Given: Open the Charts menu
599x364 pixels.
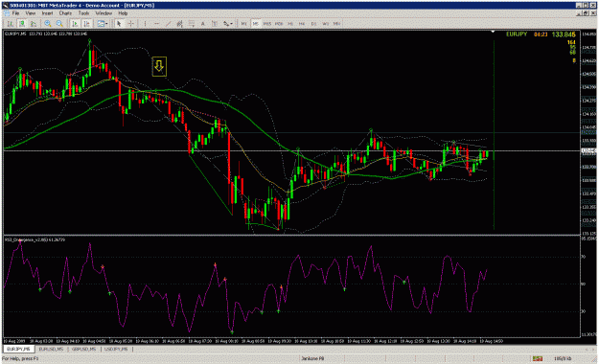Looking at the screenshot, I should click(x=65, y=13).
